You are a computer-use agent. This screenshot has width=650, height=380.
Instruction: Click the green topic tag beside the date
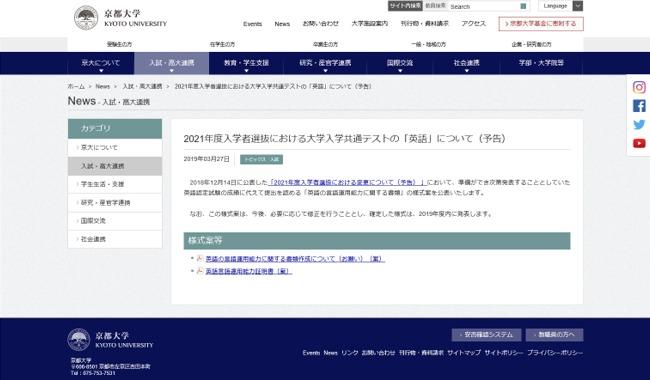click(x=262, y=160)
